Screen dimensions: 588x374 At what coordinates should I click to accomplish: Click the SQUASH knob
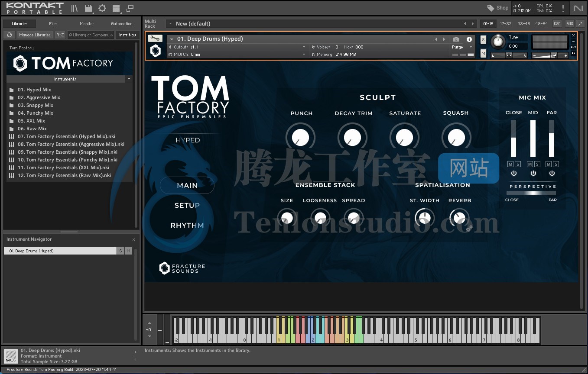point(456,138)
